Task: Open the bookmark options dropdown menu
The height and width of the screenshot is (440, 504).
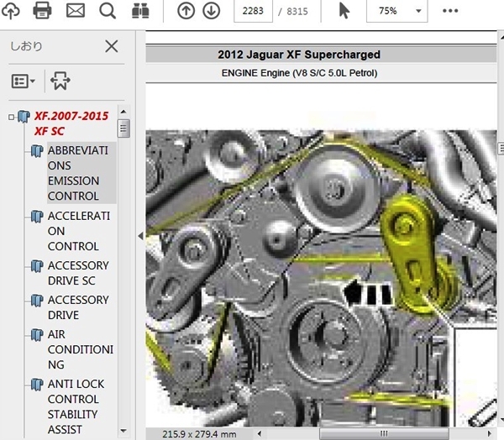Action: click(x=23, y=81)
